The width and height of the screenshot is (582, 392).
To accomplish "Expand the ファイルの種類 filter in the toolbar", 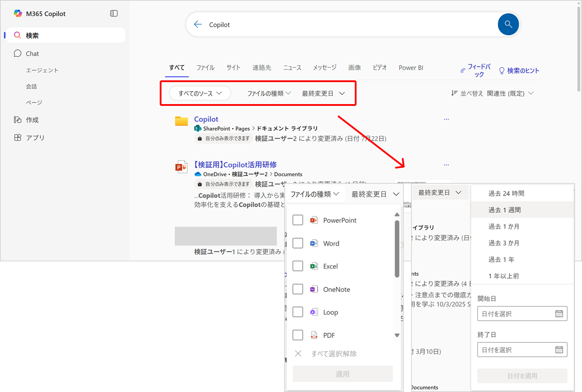I will (x=269, y=93).
